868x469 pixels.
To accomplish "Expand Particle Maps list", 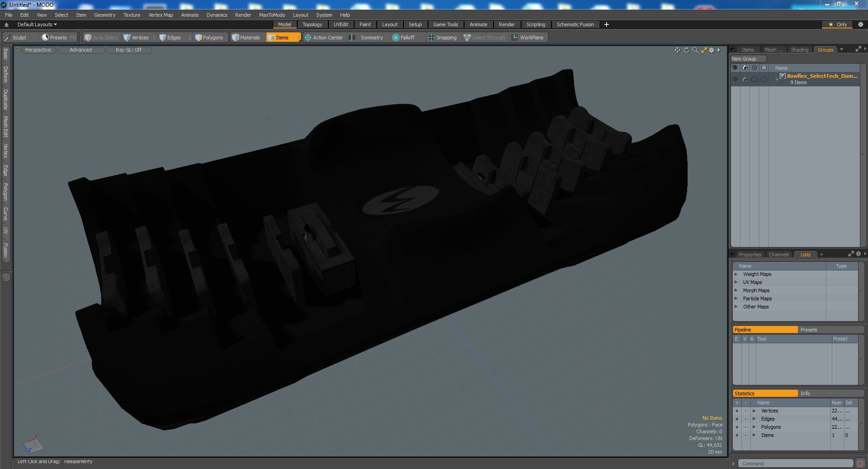I will point(736,298).
